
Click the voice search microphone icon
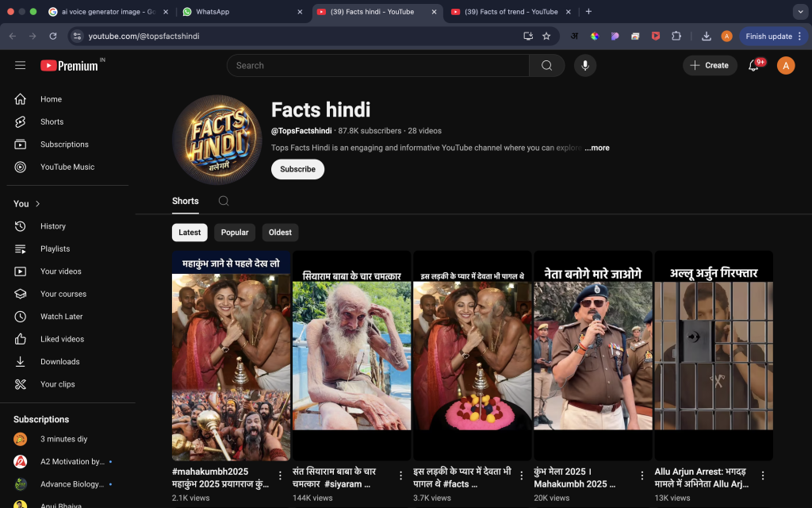tap(585, 66)
